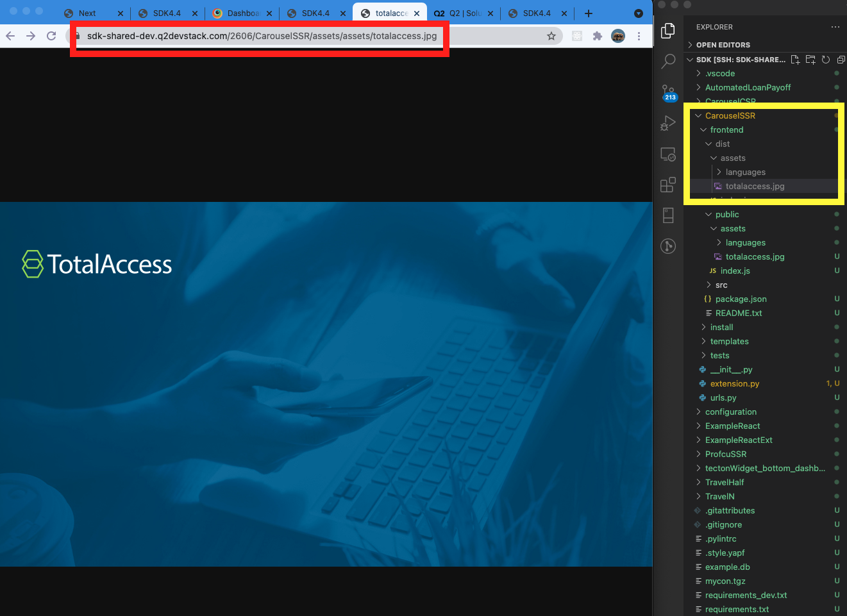
Task: Open Source Control with the 213 badge
Action: [x=668, y=92]
